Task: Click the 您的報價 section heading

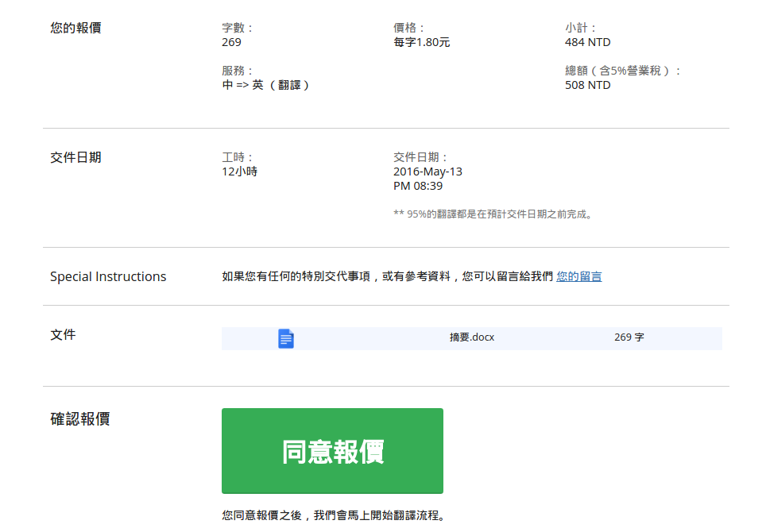Action: [x=75, y=28]
